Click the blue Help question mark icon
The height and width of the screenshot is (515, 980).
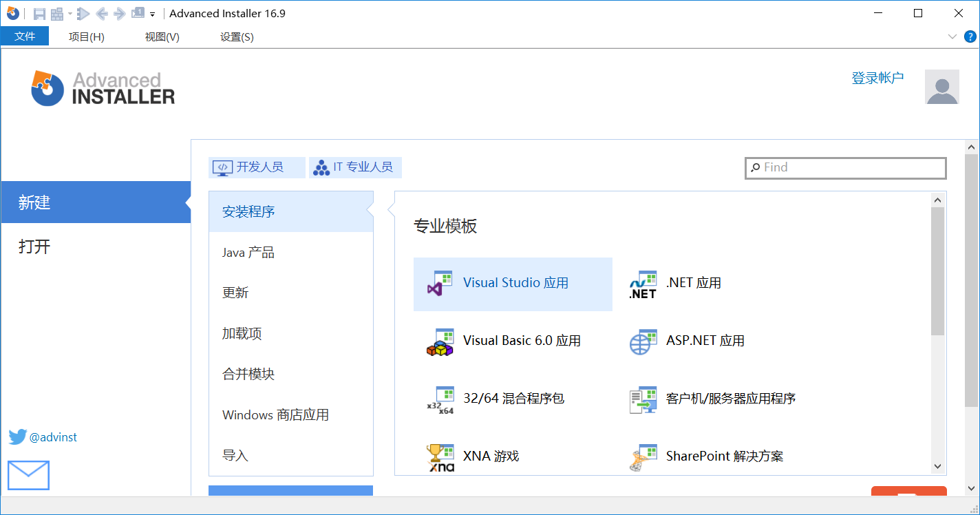(970, 36)
